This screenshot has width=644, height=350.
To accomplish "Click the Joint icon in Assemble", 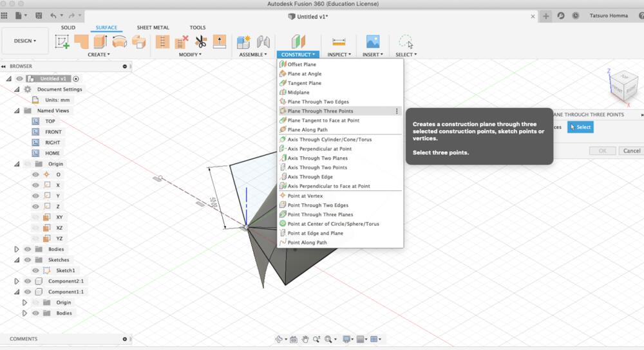I will click(x=263, y=41).
